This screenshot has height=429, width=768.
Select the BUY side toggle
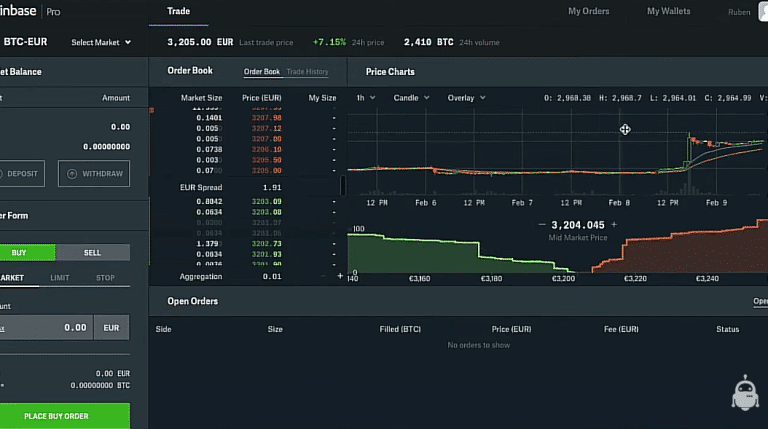pyautogui.click(x=18, y=253)
